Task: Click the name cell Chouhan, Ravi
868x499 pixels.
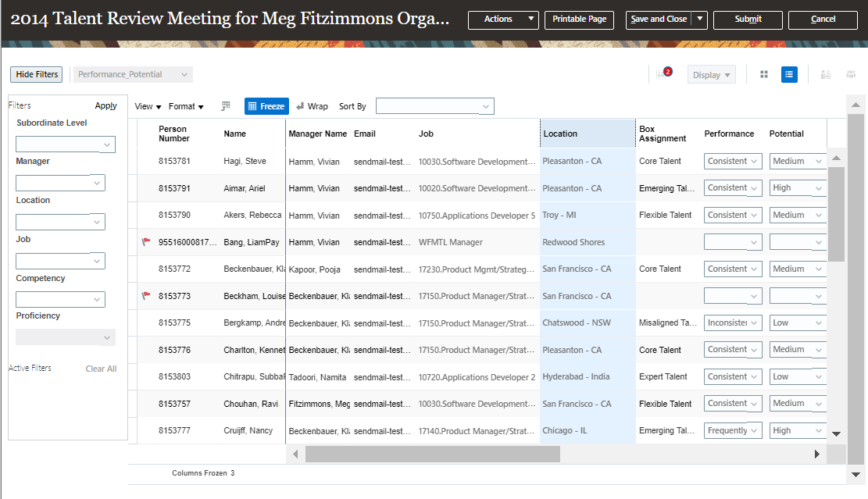Action: [x=250, y=403]
